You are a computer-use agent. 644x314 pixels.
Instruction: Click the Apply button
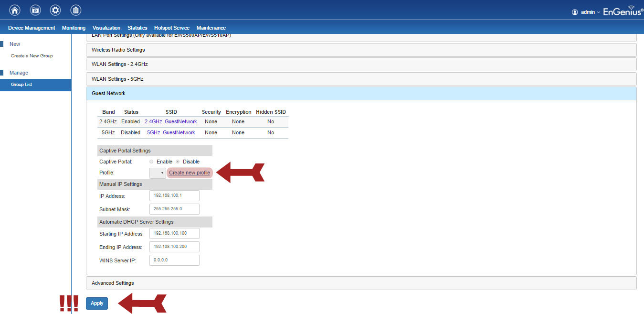(x=97, y=303)
